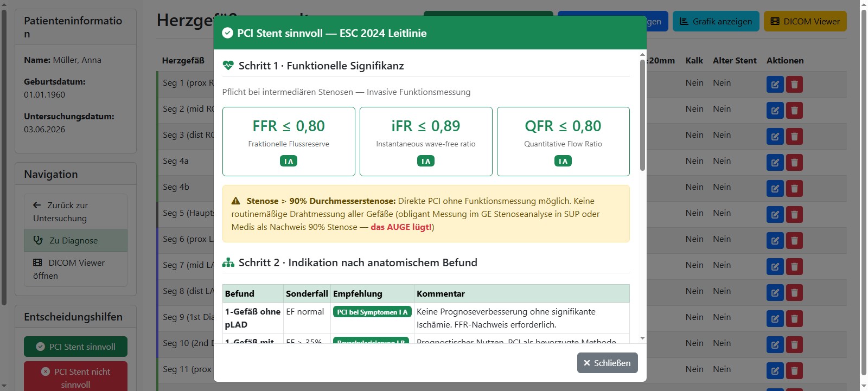
Task: Click the Grafik anzeigen button
Action: point(716,21)
